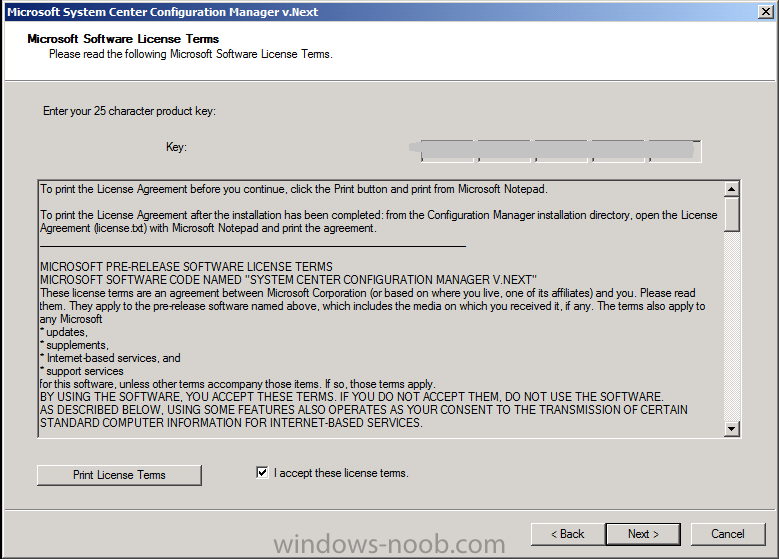Click the first product key segment field

[447, 152]
